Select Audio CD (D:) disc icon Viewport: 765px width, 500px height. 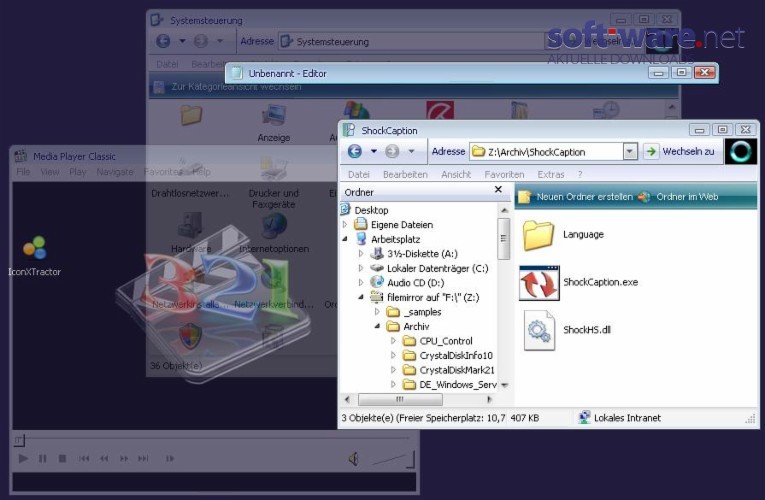click(377, 282)
